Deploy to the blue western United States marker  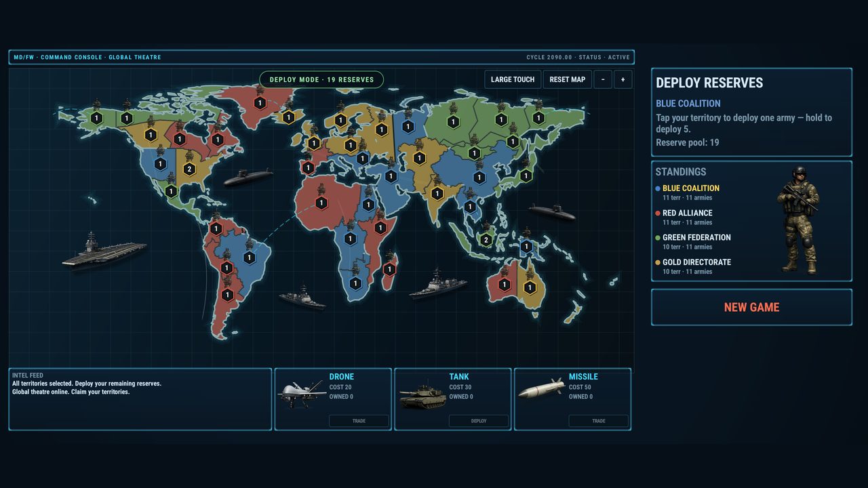(x=160, y=164)
